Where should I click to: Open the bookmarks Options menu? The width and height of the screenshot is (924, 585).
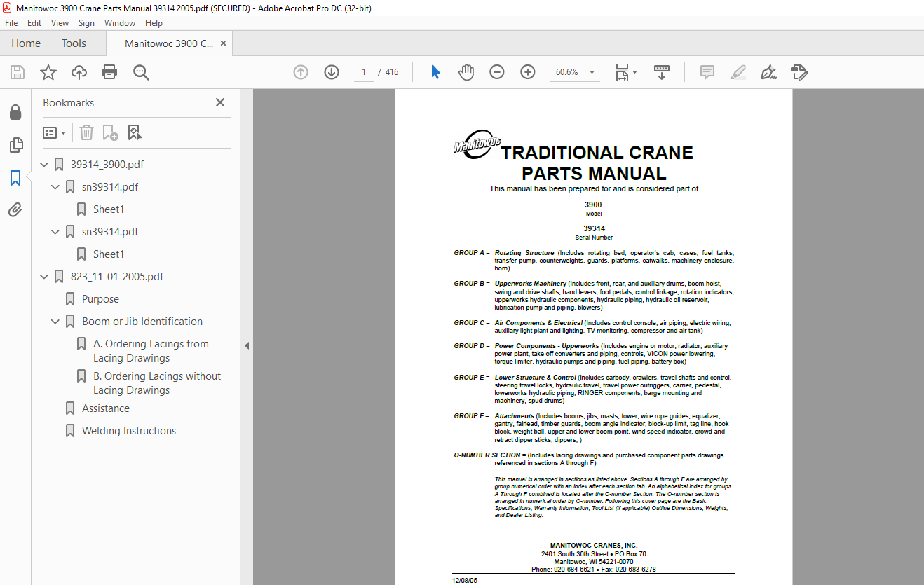click(55, 132)
